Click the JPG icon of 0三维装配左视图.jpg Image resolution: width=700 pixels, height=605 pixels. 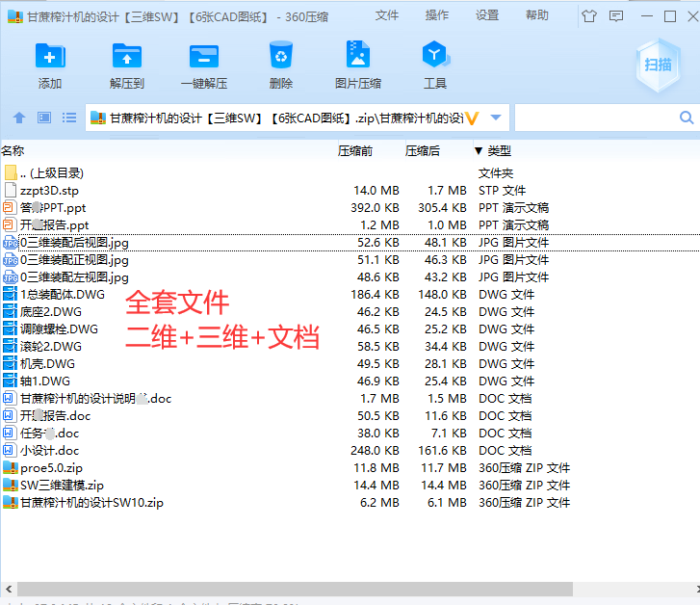11,277
